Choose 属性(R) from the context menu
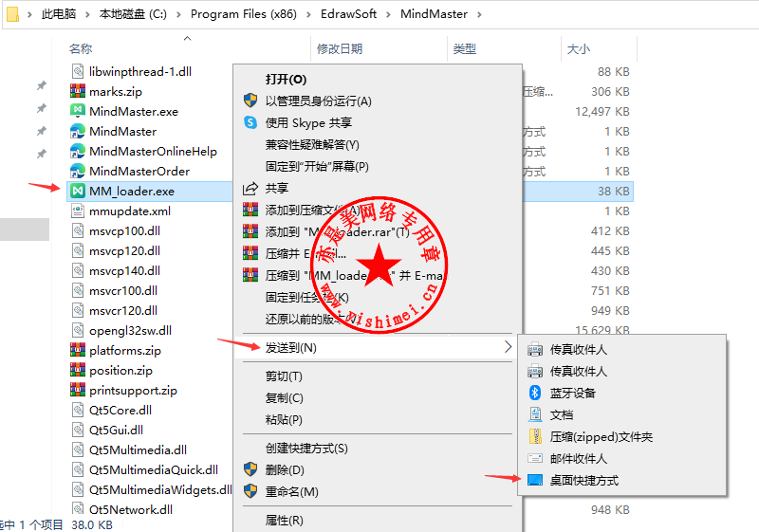 [x=284, y=521]
